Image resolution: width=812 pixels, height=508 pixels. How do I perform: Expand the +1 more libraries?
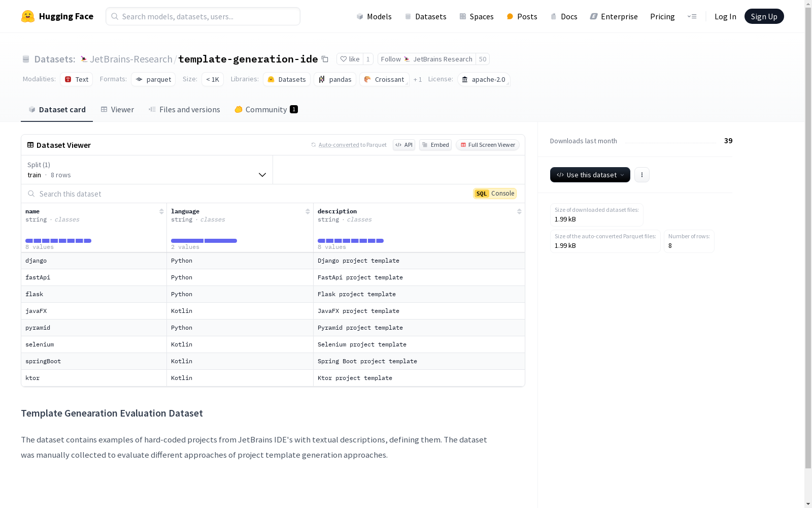pyautogui.click(x=418, y=79)
